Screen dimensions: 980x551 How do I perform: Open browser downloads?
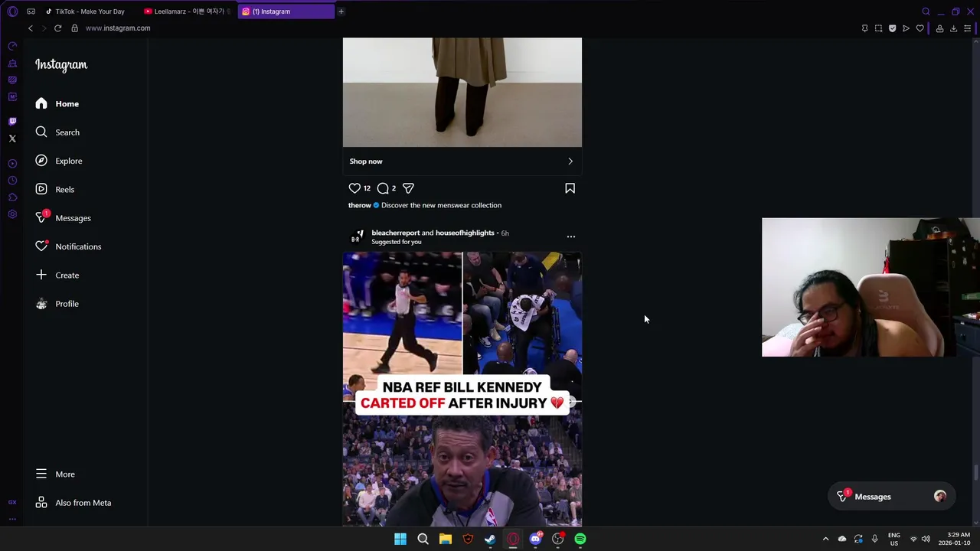tap(953, 28)
